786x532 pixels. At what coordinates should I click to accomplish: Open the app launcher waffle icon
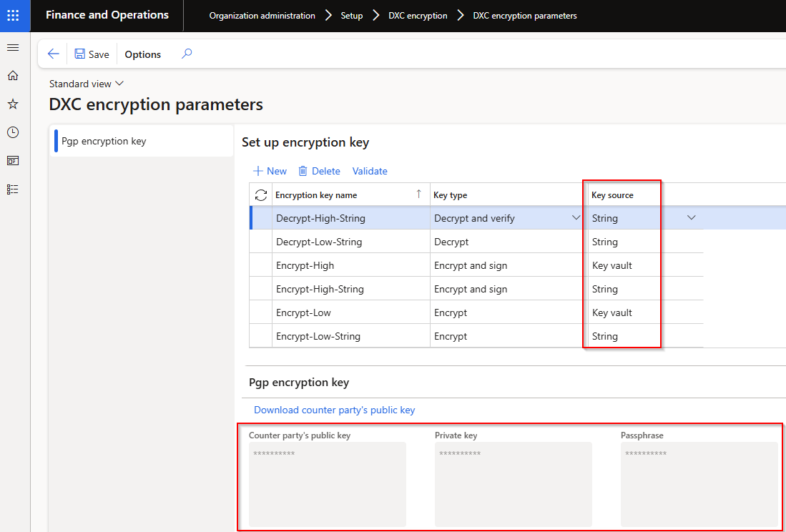[x=14, y=15]
